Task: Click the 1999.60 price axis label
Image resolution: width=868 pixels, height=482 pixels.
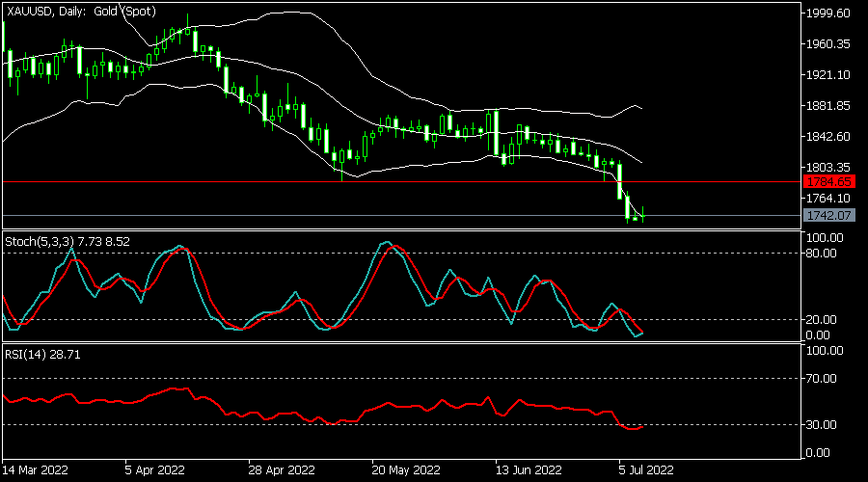Action: tap(828, 13)
